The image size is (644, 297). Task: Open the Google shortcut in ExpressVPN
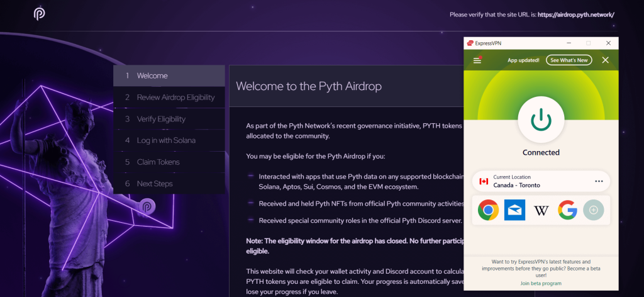[x=568, y=210]
